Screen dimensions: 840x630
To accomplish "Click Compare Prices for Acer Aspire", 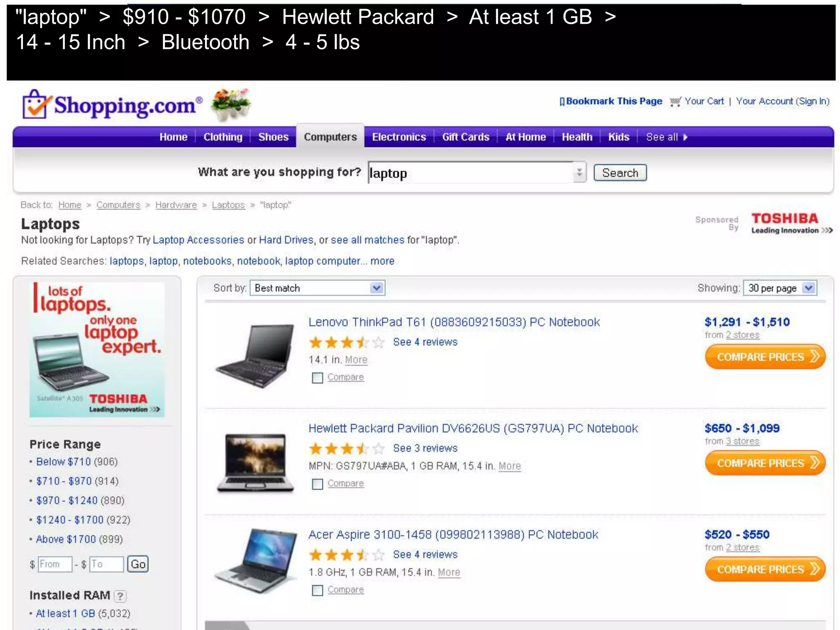I will click(765, 569).
